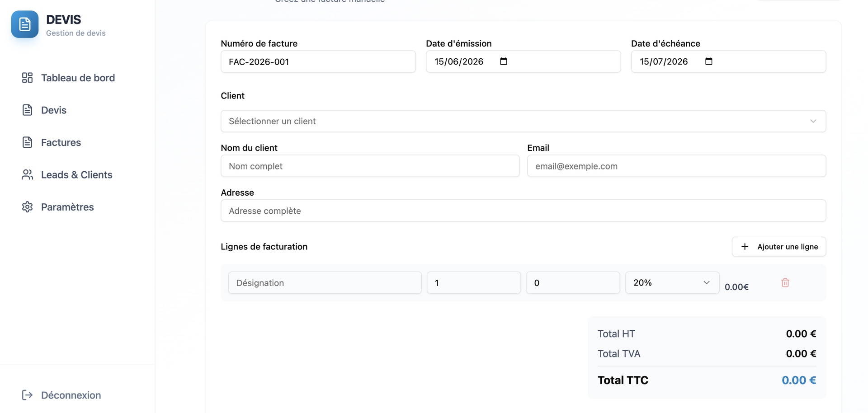The width and height of the screenshot is (868, 413).
Task: Click the Factures document icon
Action: [x=27, y=142]
